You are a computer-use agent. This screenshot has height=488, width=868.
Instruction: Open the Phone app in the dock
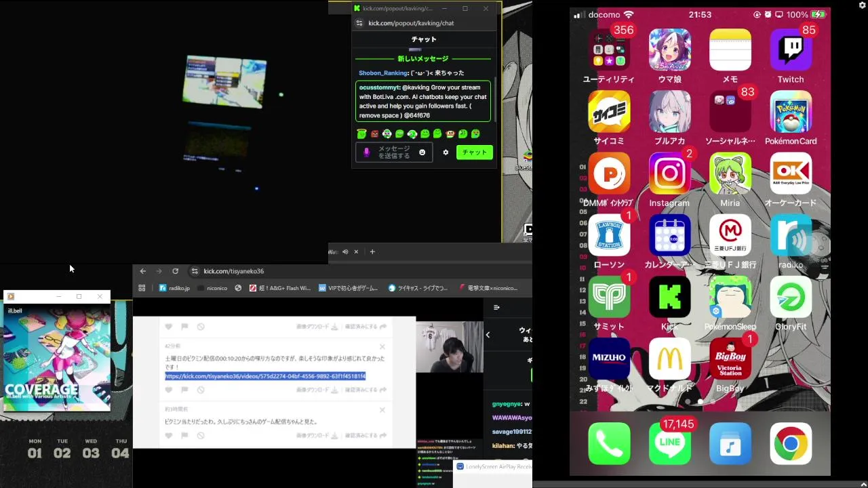(609, 444)
